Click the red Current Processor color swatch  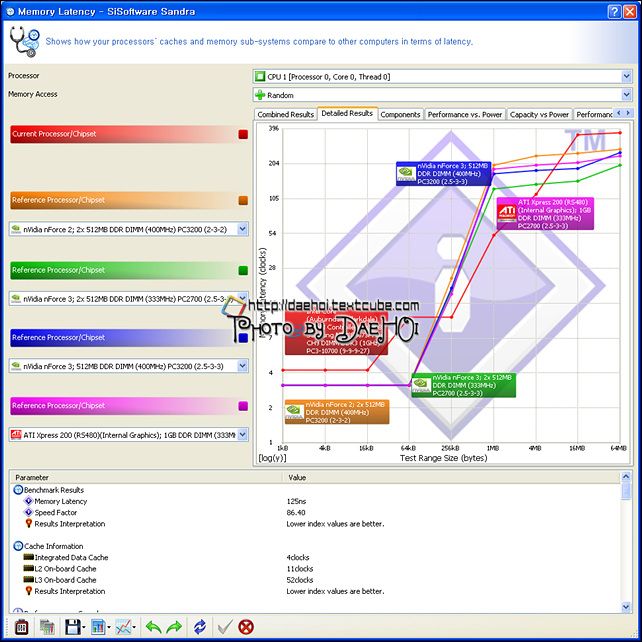[243, 134]
